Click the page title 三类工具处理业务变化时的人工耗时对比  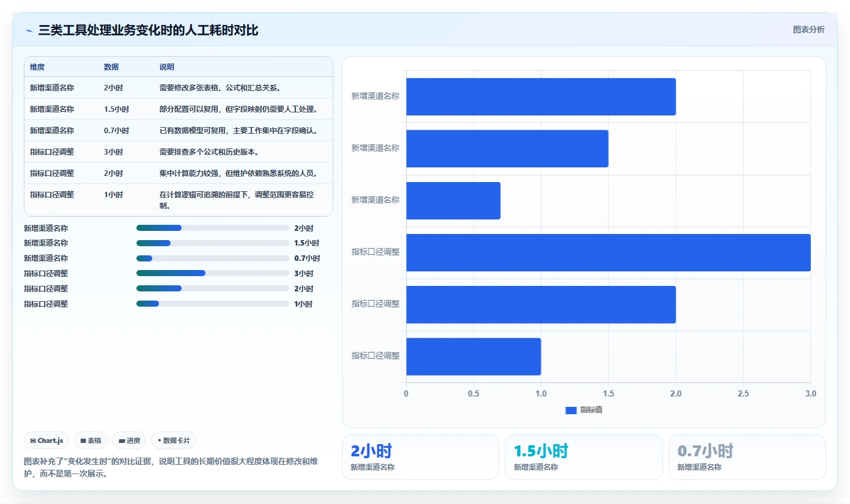point(149,30)
